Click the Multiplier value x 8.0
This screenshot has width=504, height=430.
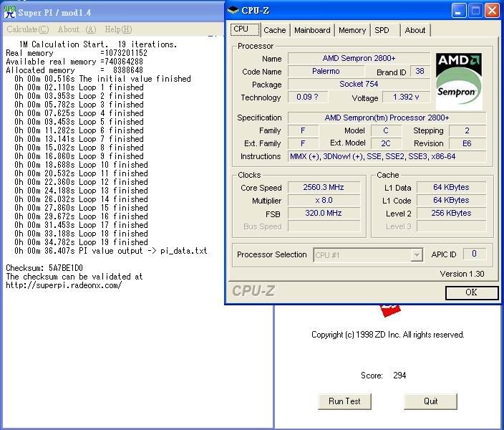click(x=324, y=200)
